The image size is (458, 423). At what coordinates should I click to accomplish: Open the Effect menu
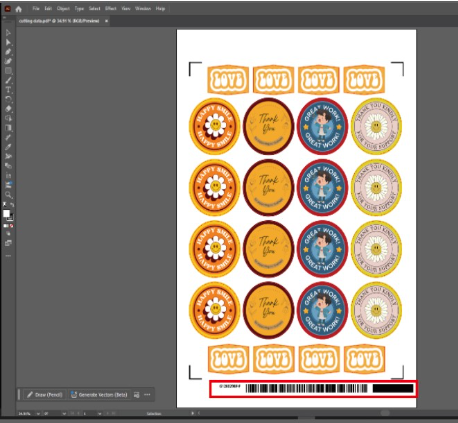click(111, 9)
